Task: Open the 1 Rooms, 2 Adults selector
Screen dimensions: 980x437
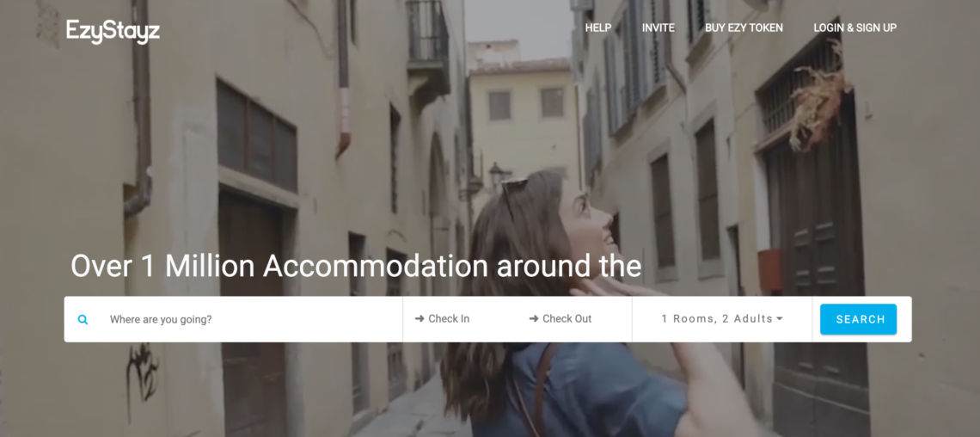Action: pos(722,319)
